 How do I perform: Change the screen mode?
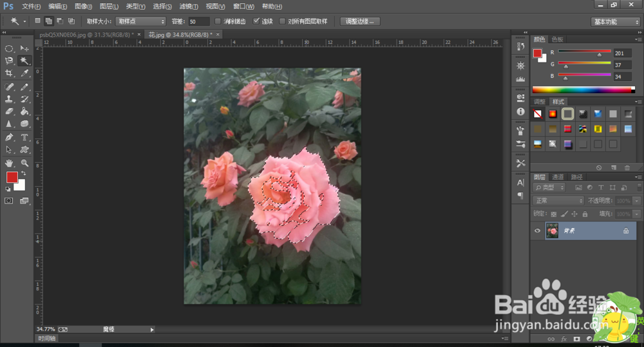point(24,201)
